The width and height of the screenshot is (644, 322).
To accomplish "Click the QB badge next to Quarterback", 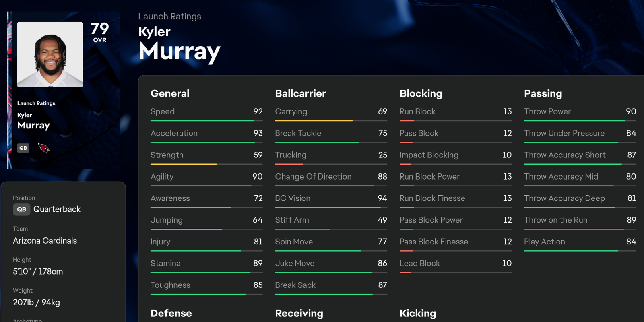I will click(22, 209).
